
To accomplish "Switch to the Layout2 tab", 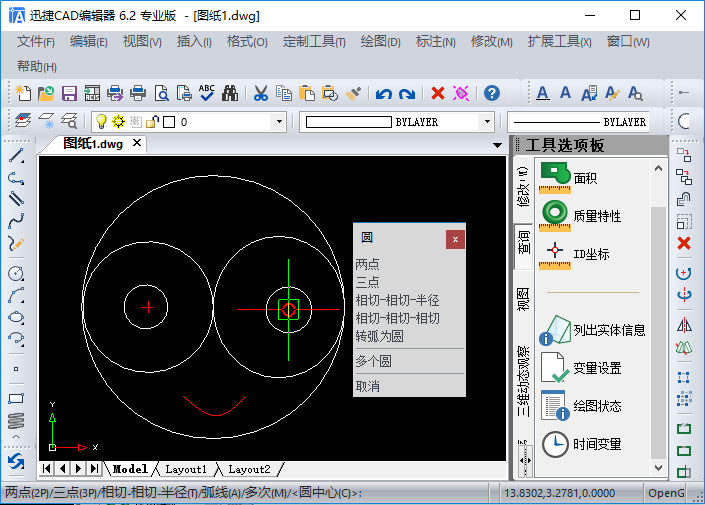I will click(x=249, y=469).
